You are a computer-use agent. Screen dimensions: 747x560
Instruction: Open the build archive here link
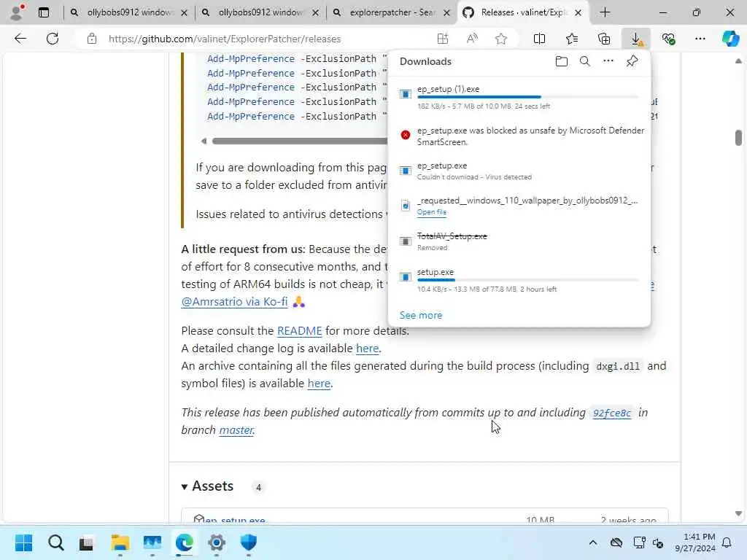click(319, 383)
